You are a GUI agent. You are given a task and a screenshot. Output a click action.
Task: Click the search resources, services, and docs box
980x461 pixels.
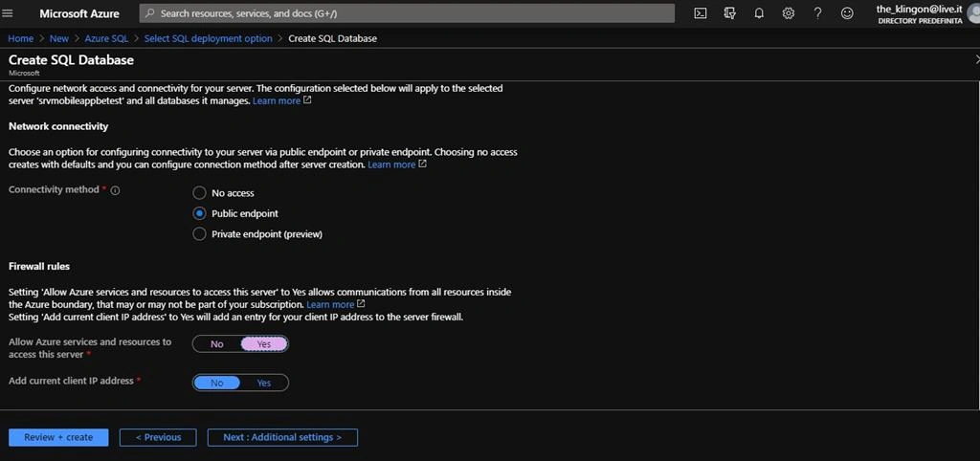coord(407,13)
